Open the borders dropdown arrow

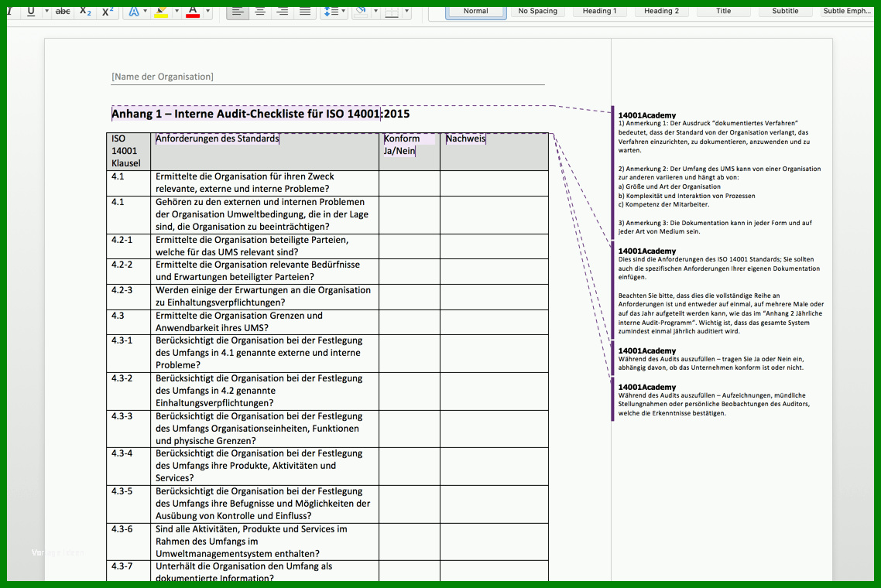406,11
